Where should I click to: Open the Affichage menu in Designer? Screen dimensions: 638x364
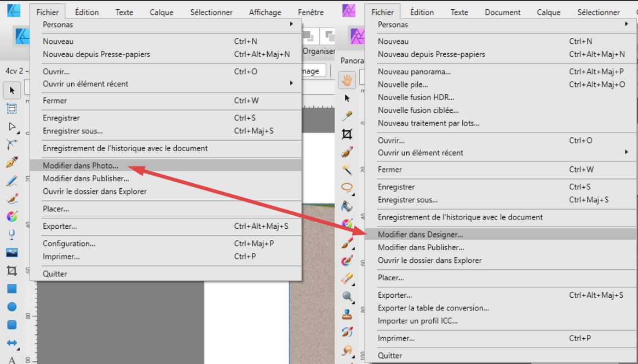tap(265, 12)
